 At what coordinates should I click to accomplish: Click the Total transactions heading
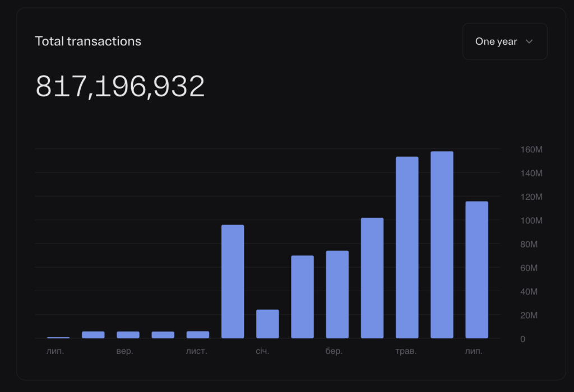tap(88, 41)
